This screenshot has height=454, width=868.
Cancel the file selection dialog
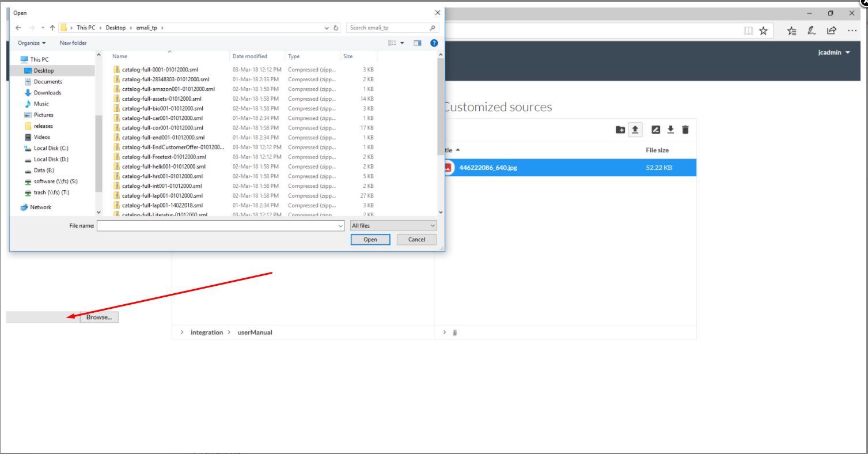[x=416, y=239]
